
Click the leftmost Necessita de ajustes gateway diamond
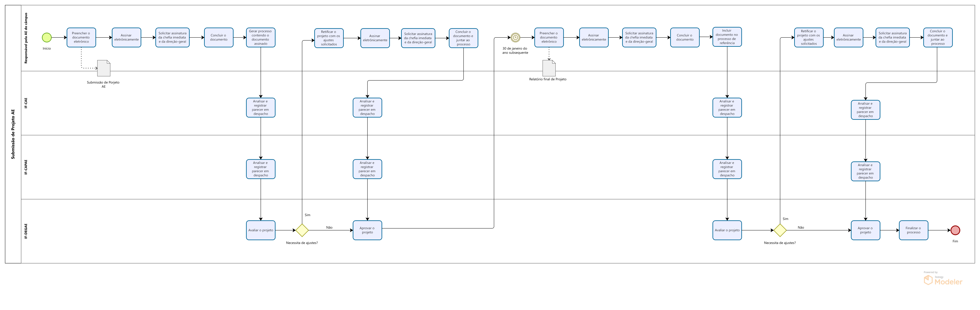coord(302,230)
